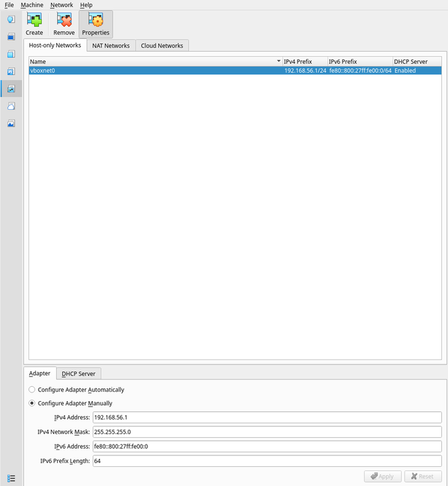The width and height of the screenshot is (448, 486).
Task: Sort by IPv4 Prefix column header
Action: 305,61
